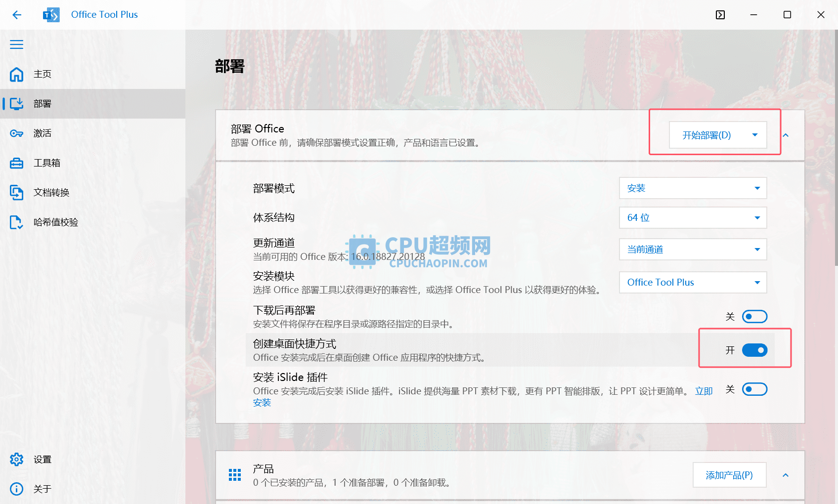This screenshot has height=504, width=838.
Task: Go to 文档转换 page
Action: (x=92, y=193)
